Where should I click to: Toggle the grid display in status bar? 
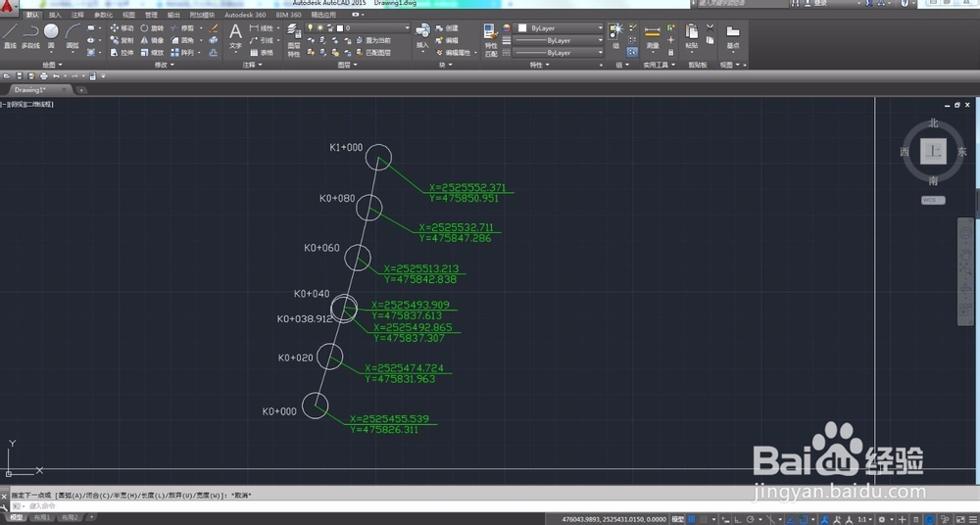tap(691, 519)
